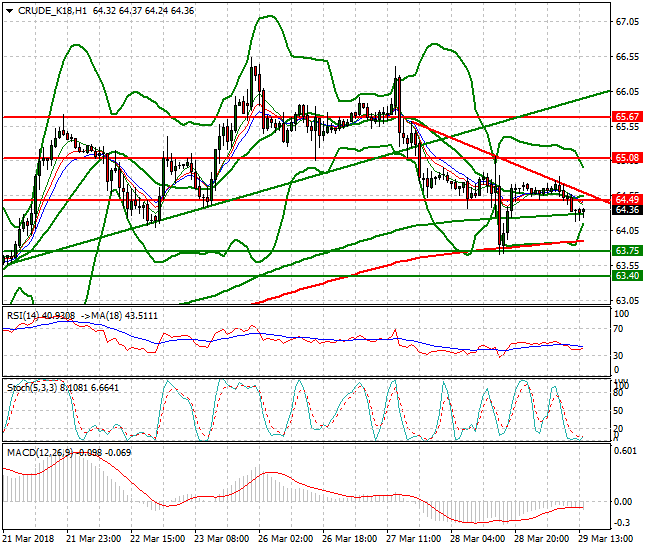Select the '28 Mar 04:00' time axis label
Viewport: 650px width, 550px height.
point(478,539)
